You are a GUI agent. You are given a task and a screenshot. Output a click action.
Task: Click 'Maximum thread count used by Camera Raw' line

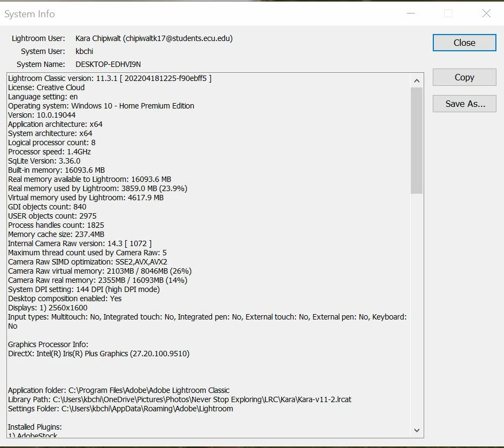[x=87, y=253]
